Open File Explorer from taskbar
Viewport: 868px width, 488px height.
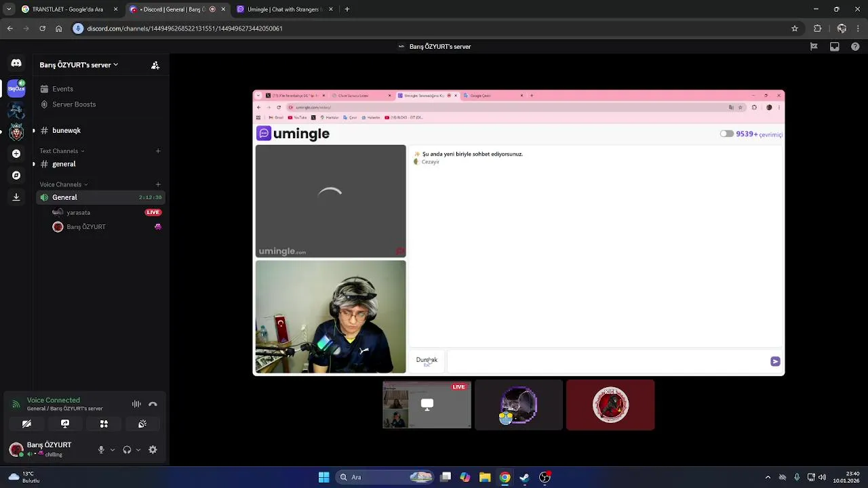[x=485, y=477]
